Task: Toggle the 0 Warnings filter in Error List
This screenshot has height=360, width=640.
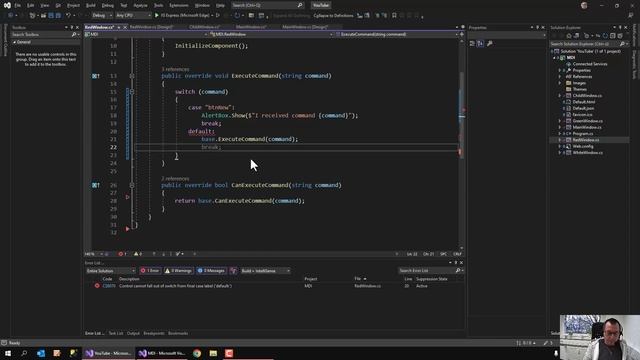Action: (178, 271)
